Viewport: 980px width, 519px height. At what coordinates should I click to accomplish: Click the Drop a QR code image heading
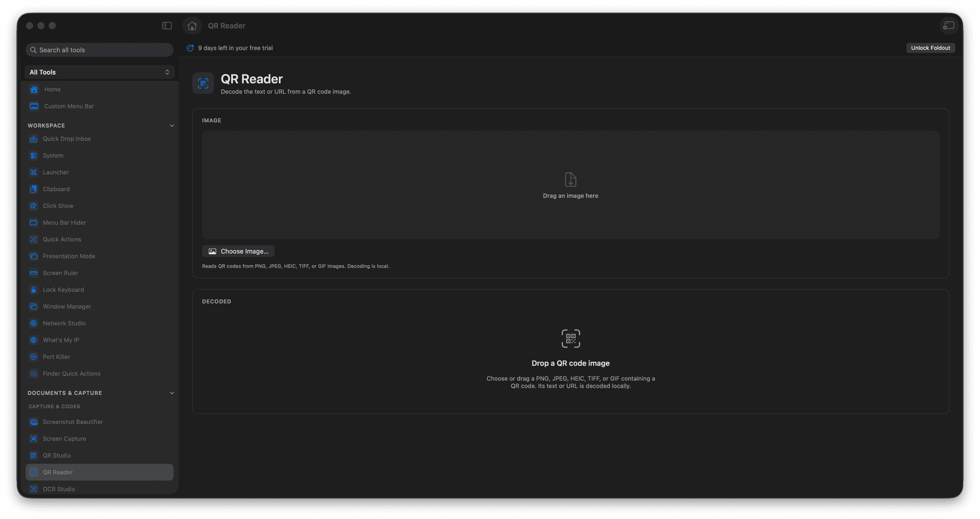point(571,363)
